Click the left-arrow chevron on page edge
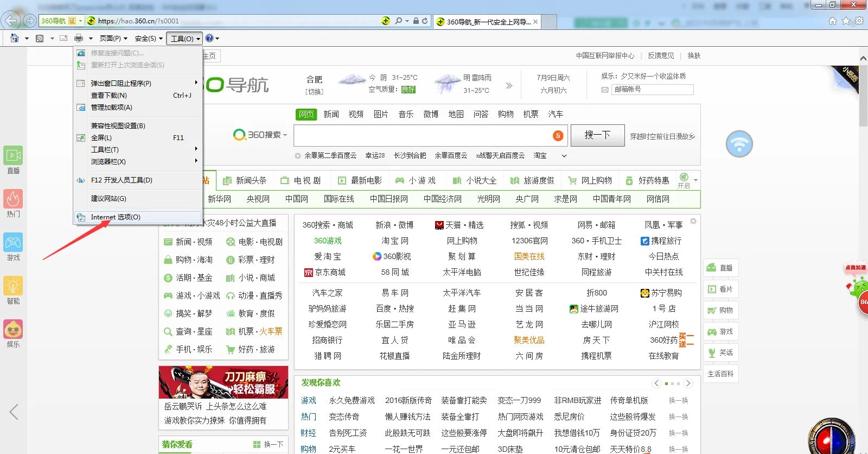Image resolution: width=868 pixels, height=454 pixels. tap(14, 412)
